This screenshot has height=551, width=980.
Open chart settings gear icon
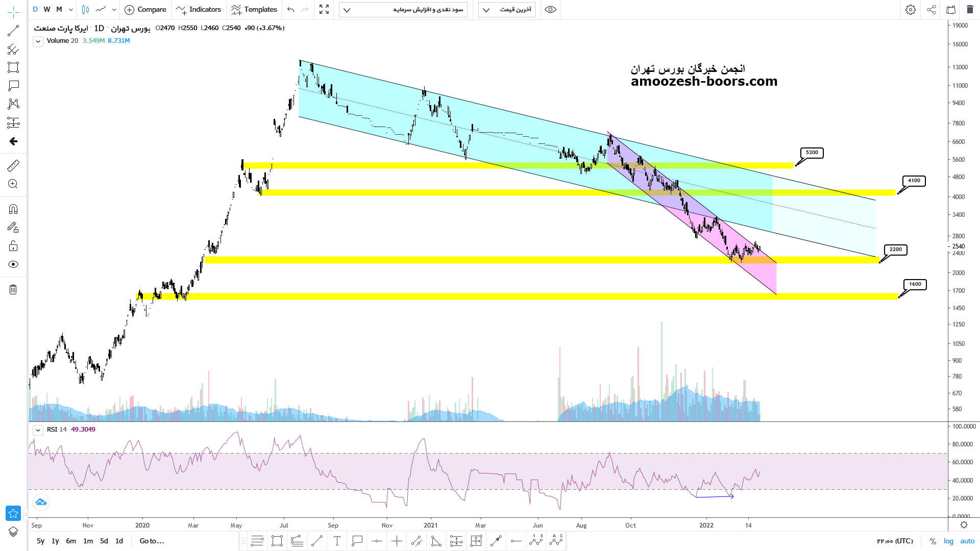point(910,10)
